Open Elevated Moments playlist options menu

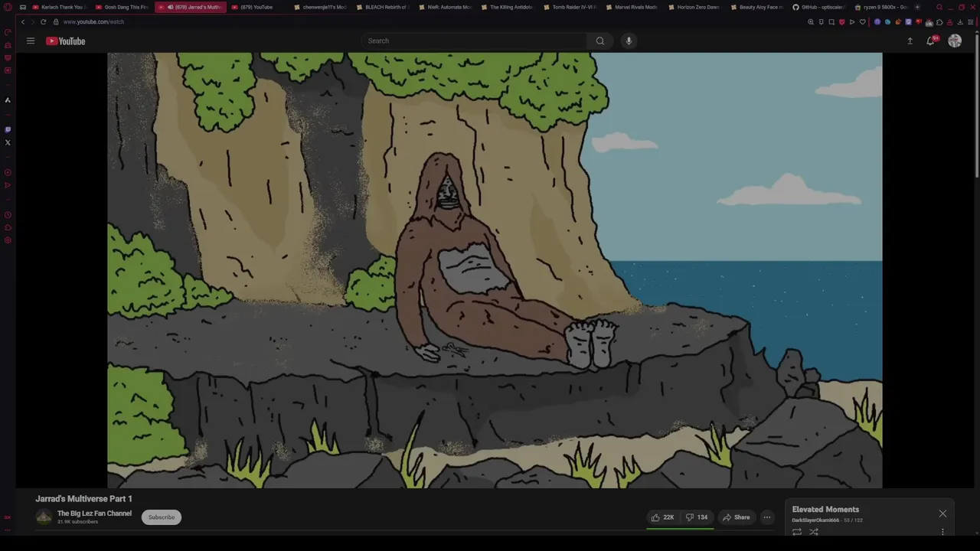click(x=942, y=532)
